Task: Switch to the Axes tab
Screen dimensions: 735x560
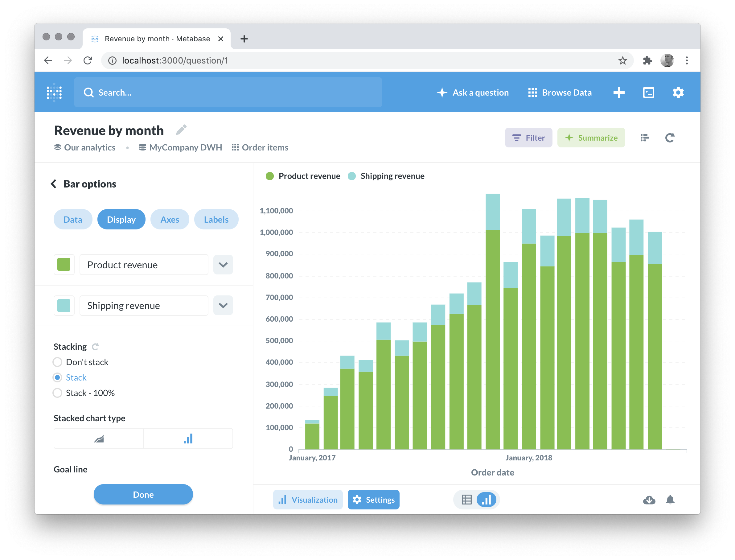Action: pos(170,219)
